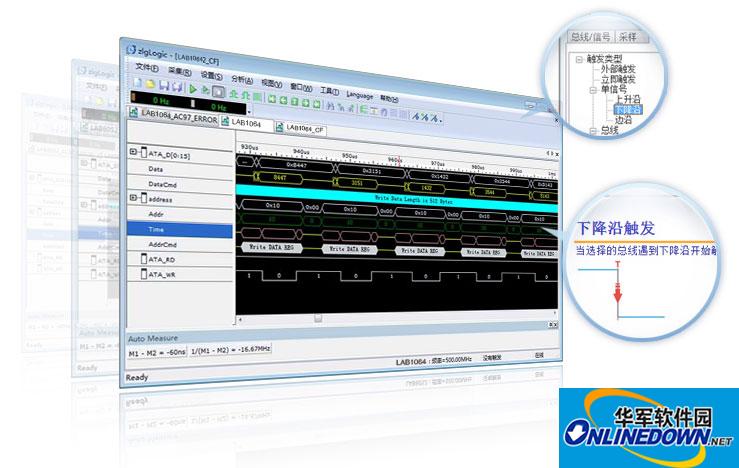739x468 pixels.
Task: Click the ATA_RD channel icon
Action: click(144, 258)
